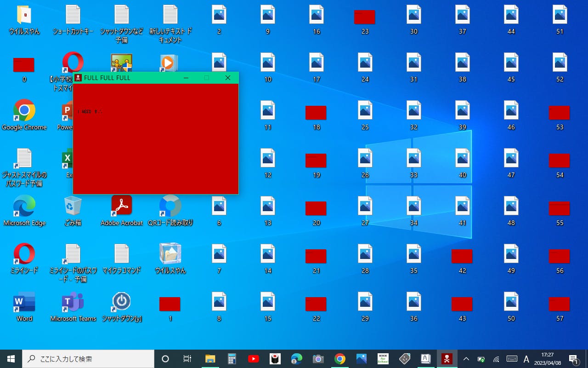Open the Calculator from the taskbar
Image resolution: width=588 pixels, height=368 pixels.
coord(232,359)
